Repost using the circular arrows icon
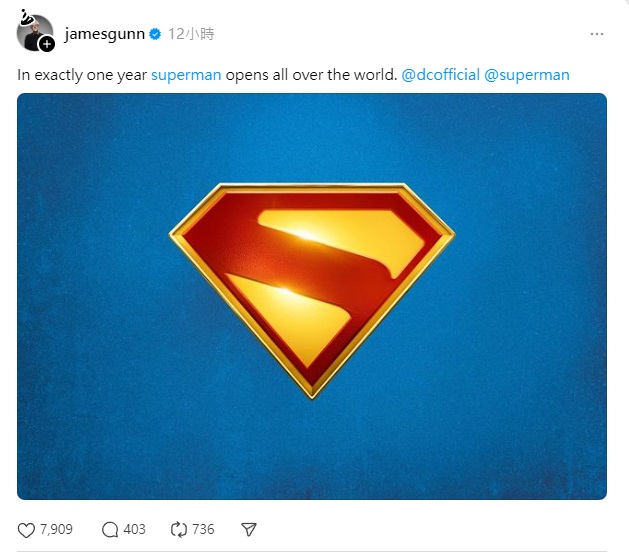 coord(179,530)
